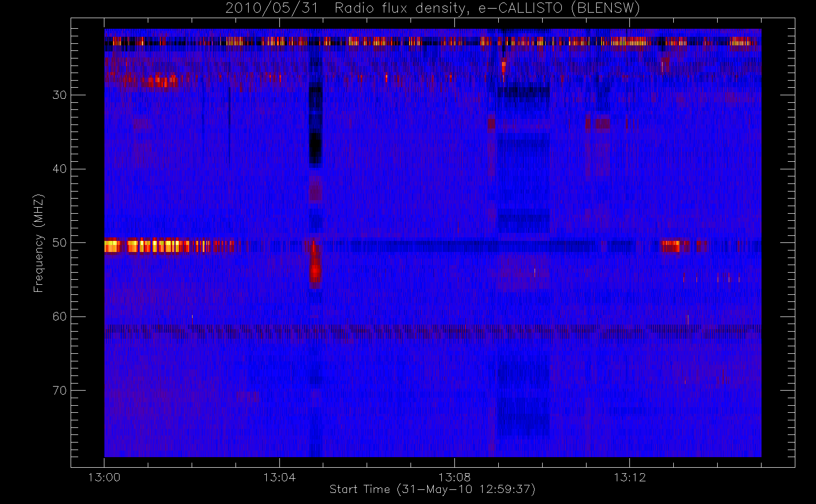This screenshot has height=504, width=816.
Task: Click the 13:08 time tick label
Action: 454,477
